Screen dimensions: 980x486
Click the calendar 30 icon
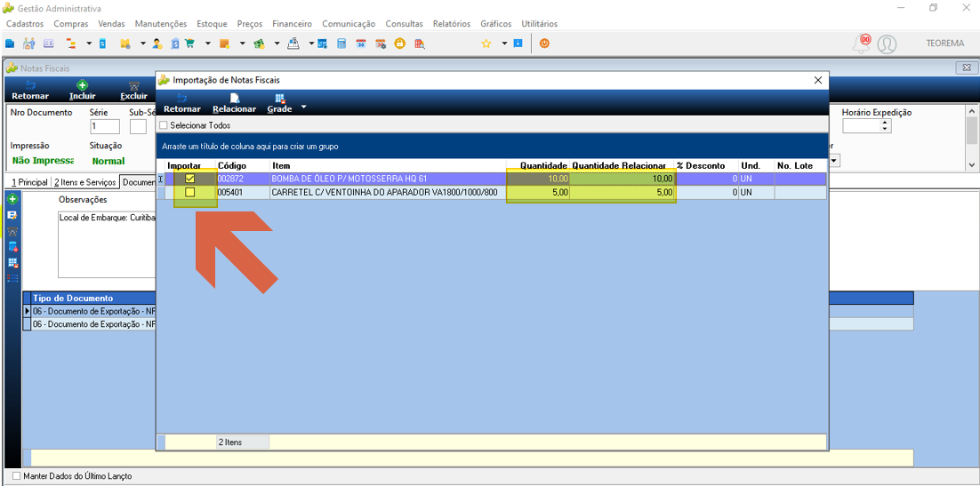pos(361,44)
